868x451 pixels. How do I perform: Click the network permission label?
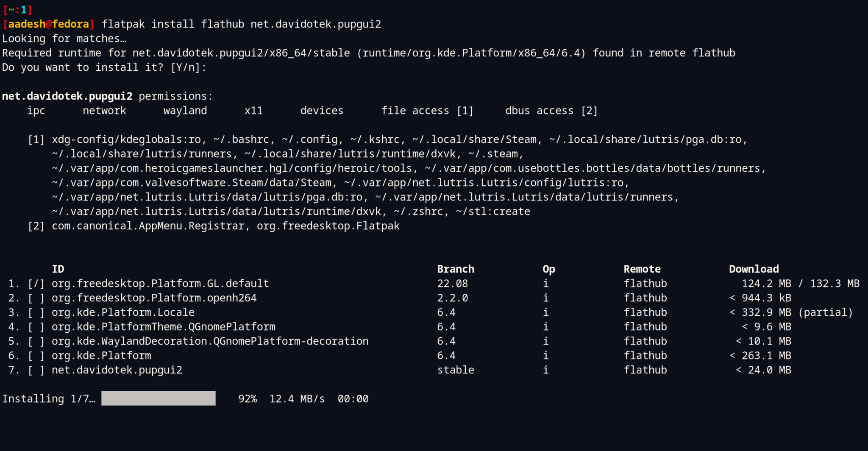point(104,110)
